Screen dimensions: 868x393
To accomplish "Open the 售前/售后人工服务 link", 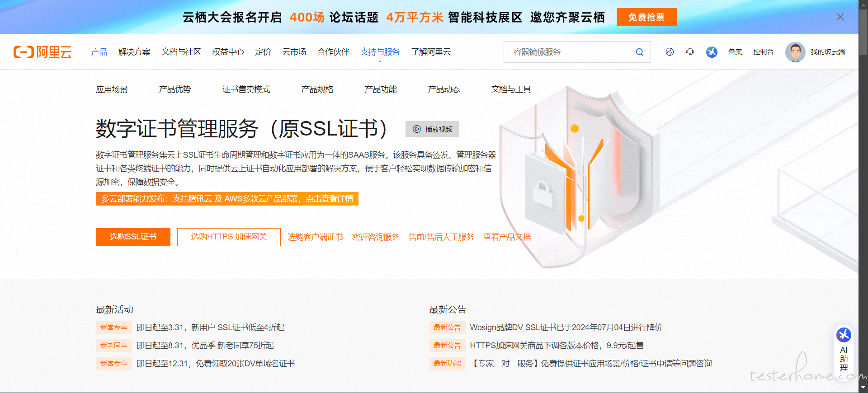I will click(441, 237).
